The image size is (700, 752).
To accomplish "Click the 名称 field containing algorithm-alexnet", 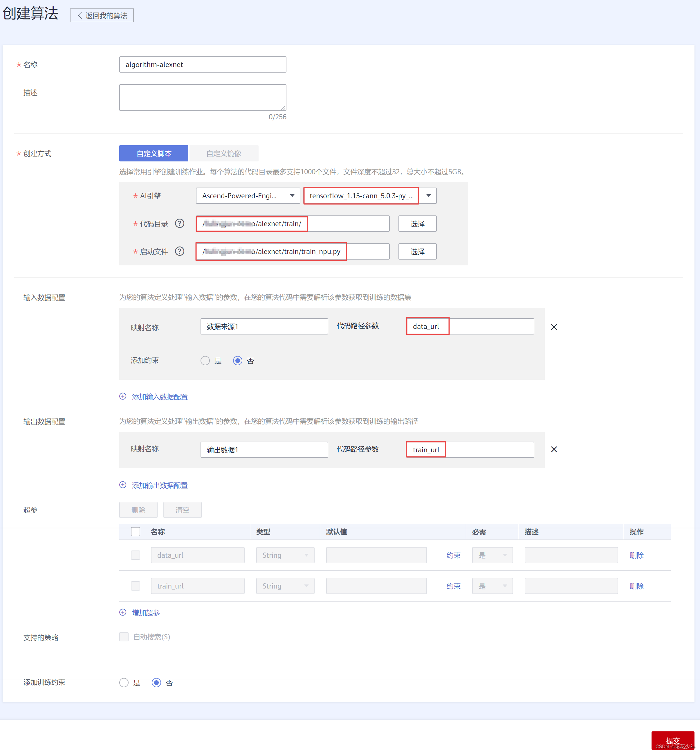I will [x=203, y=65].
